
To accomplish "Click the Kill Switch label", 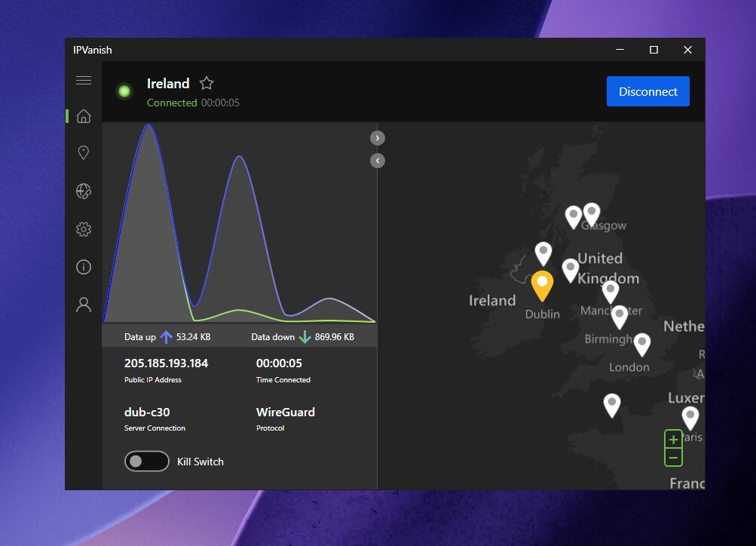I will [200, 462].
